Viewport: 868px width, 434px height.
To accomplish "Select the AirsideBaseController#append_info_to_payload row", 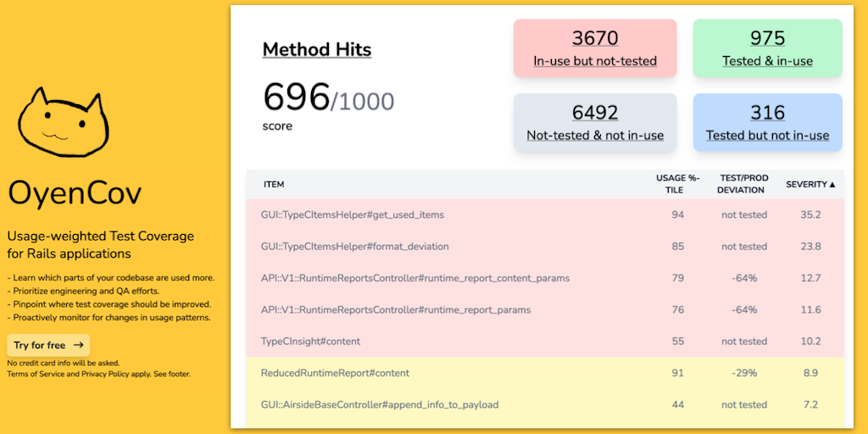I will [x=379, y=404].
